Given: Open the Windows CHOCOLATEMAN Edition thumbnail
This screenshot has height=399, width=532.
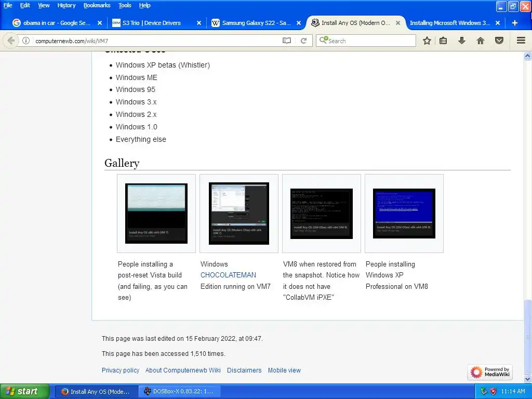Looking at the screenshot, I should click(239, 214).
